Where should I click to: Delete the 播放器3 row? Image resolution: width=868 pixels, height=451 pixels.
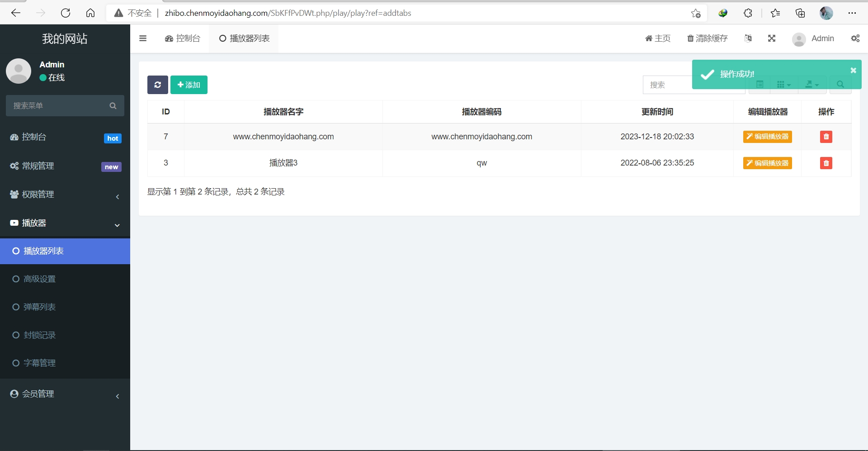pos(826,163)
